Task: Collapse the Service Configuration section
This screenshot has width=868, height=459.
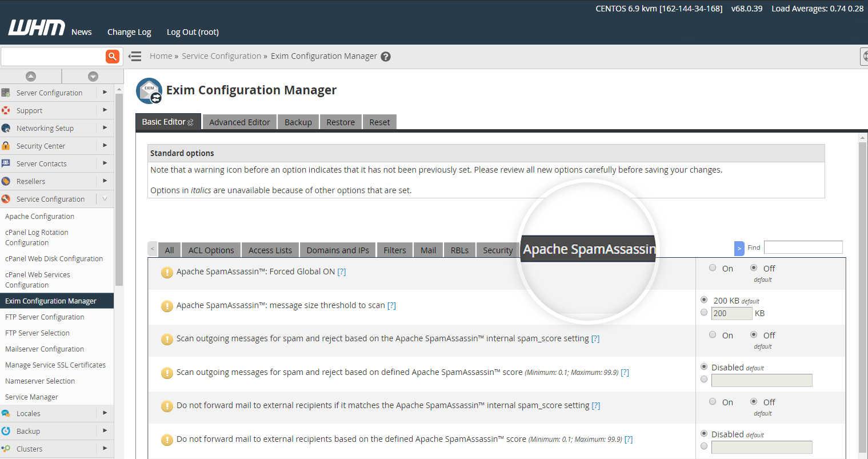Action: coord(105,199)
